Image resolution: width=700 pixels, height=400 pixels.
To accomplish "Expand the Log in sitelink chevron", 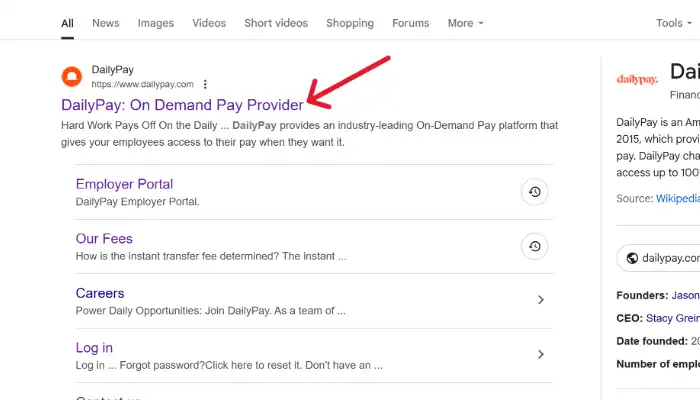I will pyautogui.click(x=541, y=354).
